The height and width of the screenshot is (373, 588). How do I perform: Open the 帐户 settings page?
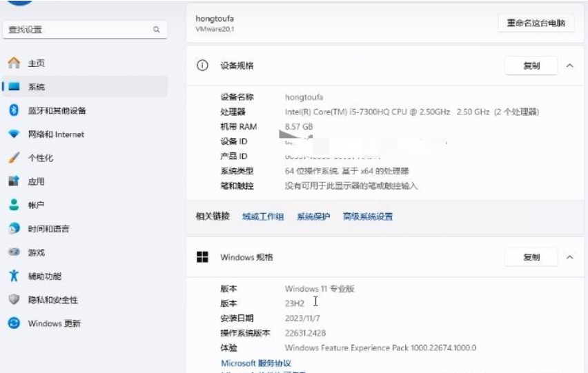[x=37, y=205]
